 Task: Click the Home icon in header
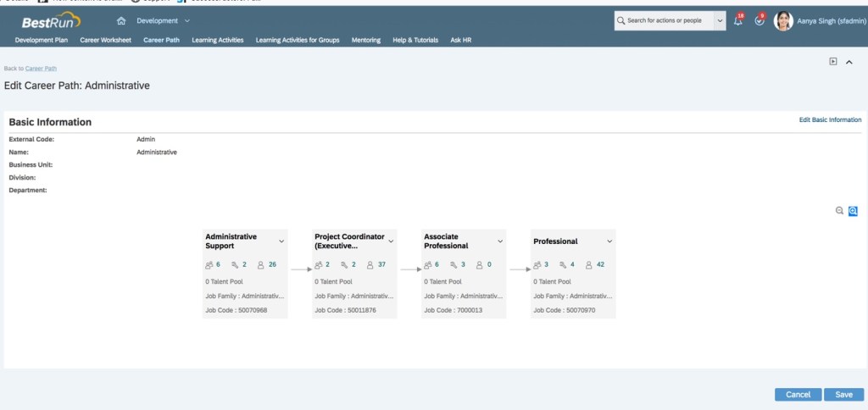point(121,20)
